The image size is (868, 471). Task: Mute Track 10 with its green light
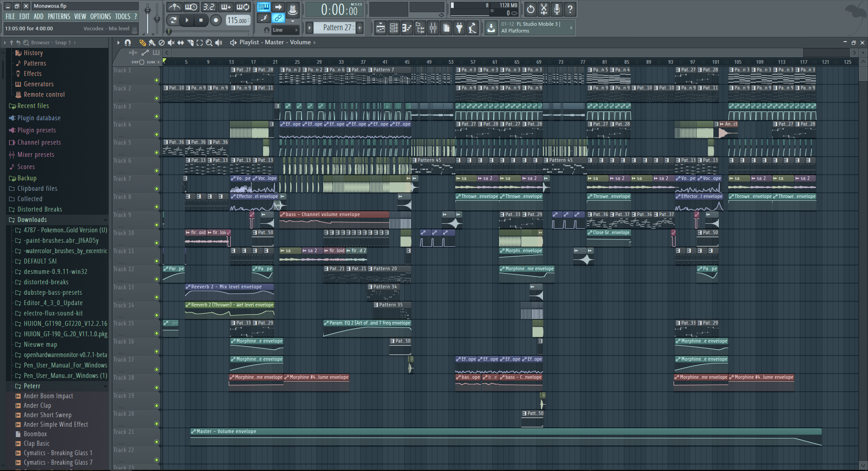[156, 243]
